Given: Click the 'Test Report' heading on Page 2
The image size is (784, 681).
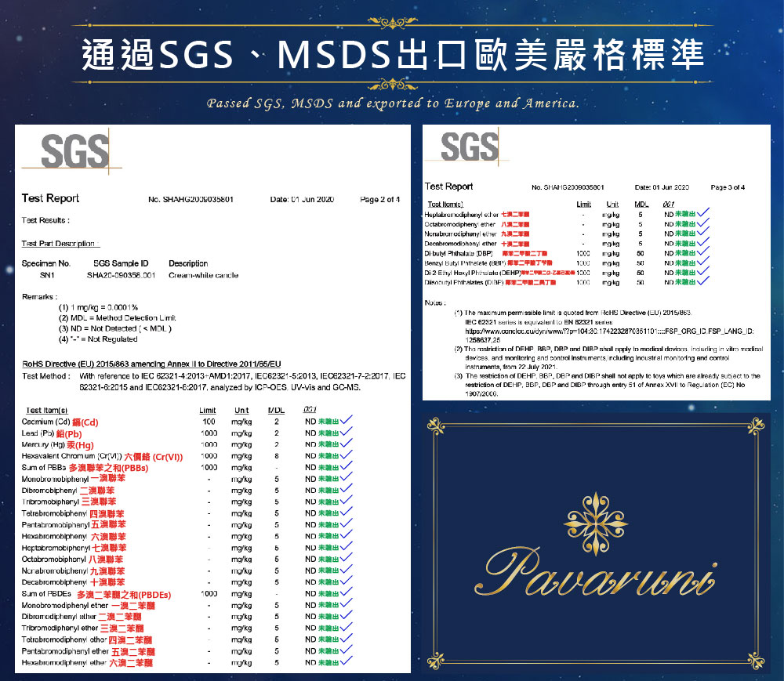Looking at the screenshot, I should 50,198.
